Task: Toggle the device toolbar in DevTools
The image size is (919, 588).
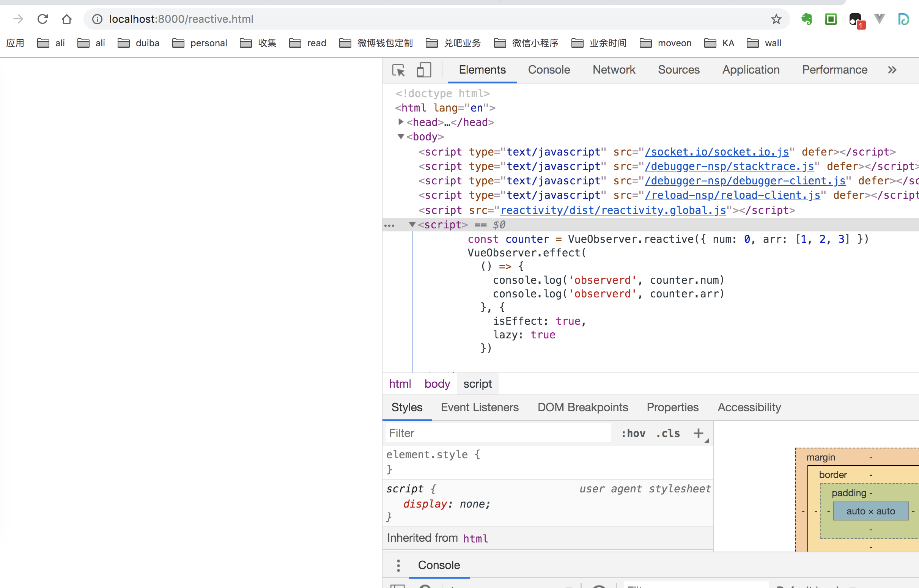Action: (x=424, y=70)
